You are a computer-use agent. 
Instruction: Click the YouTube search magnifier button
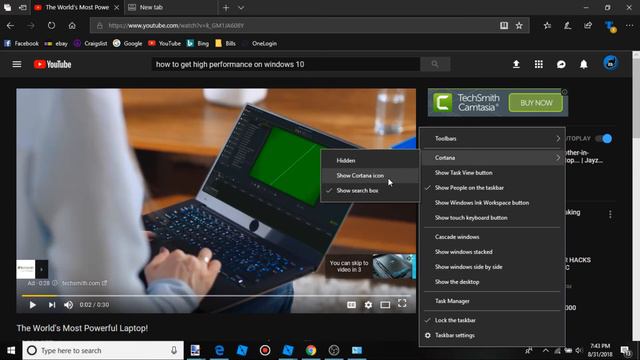point(435,64)
